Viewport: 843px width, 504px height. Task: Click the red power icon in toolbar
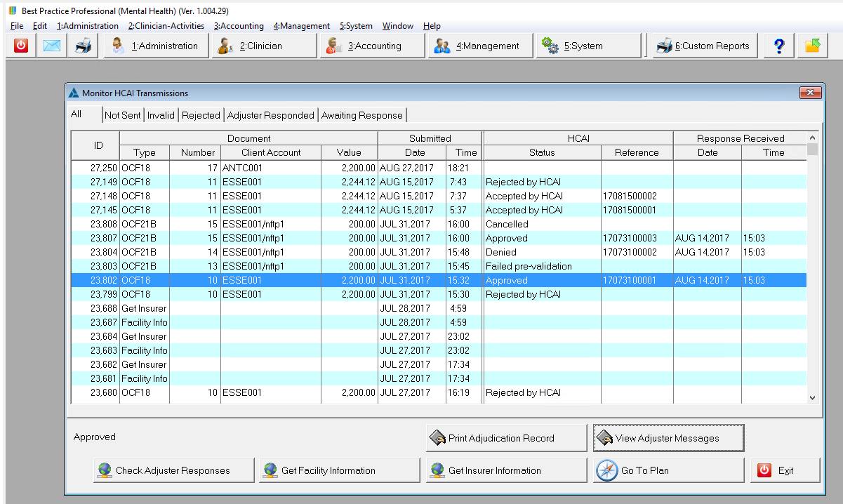(x=21, y=46)
